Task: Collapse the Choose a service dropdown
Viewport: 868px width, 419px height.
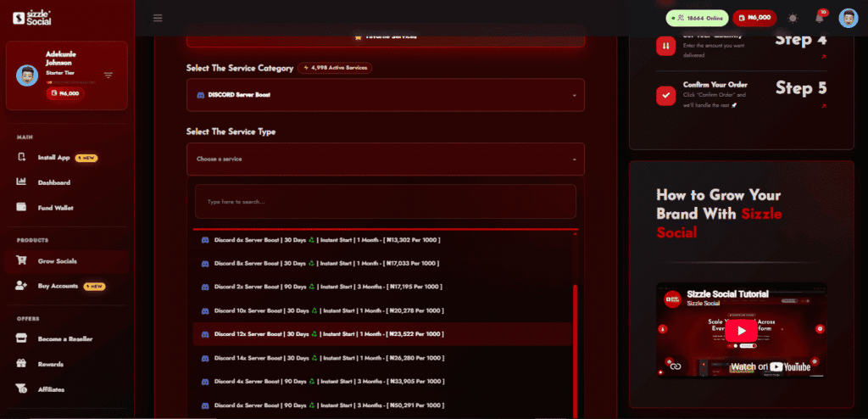Action: click(x=386, y=159)
